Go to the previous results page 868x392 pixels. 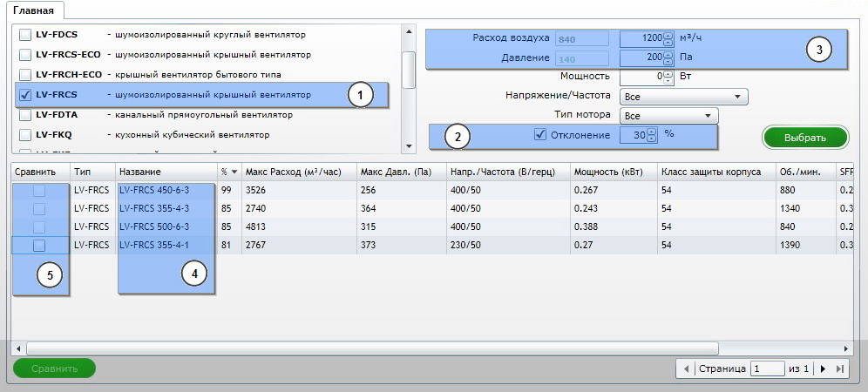click(687, 368)
